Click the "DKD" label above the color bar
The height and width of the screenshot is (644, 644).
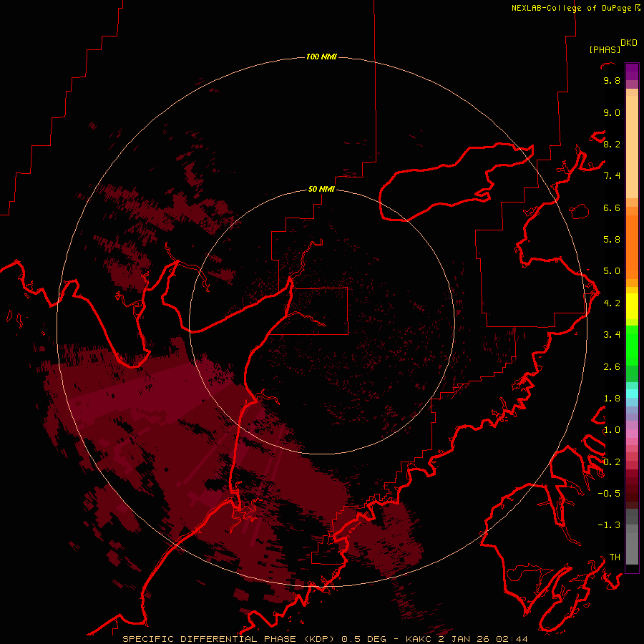[629, 43]
